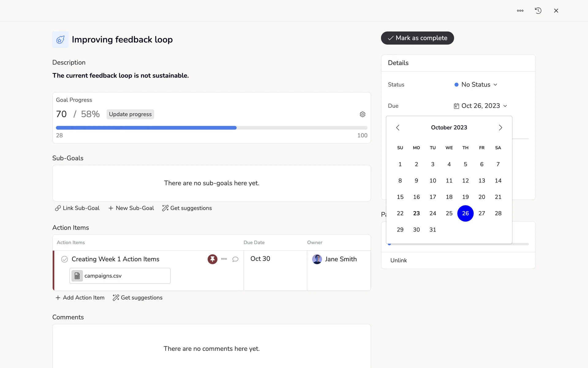Image resolution: width=588 pixels, height=368 pixels.
Task: Click the goal progress bar
Action: click(x=211, y=128)
